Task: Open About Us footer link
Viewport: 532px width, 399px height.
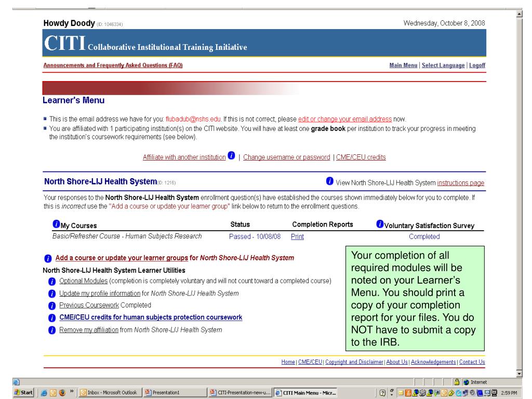Action: click(x=397, y=362)
